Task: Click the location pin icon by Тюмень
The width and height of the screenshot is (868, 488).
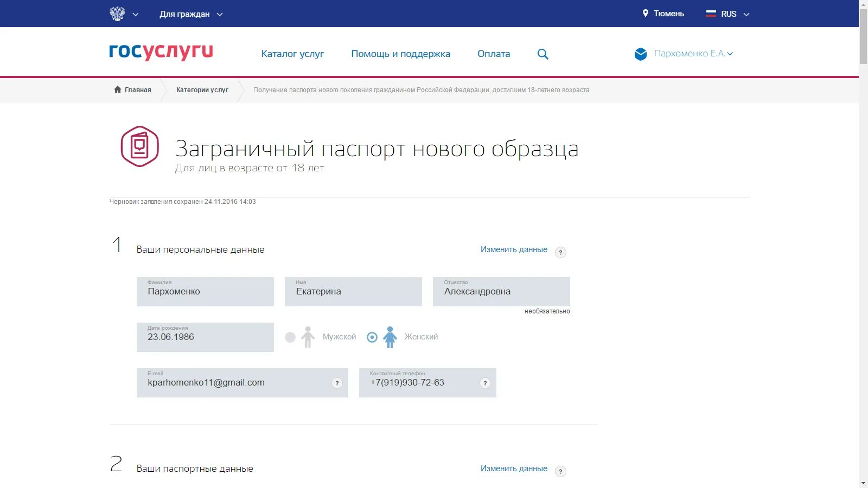Action: [x=646, y=14]
